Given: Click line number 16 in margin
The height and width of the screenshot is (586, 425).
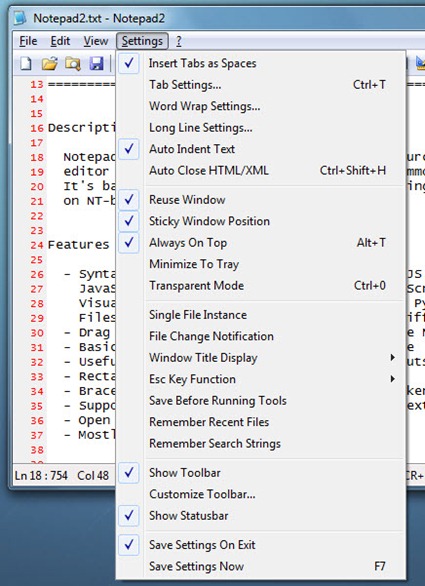Looking at the screenshot, I should point(37,128).
